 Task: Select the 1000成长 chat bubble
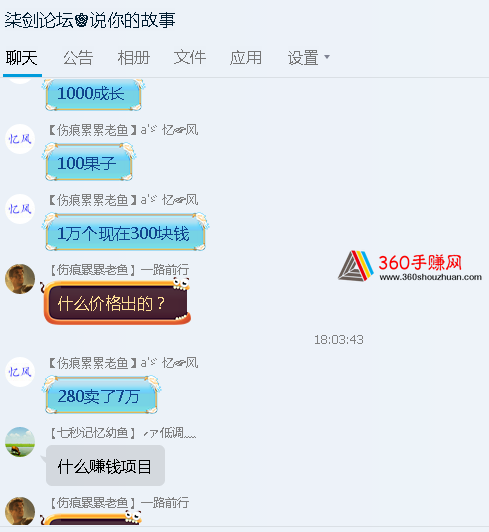(93, 94)
